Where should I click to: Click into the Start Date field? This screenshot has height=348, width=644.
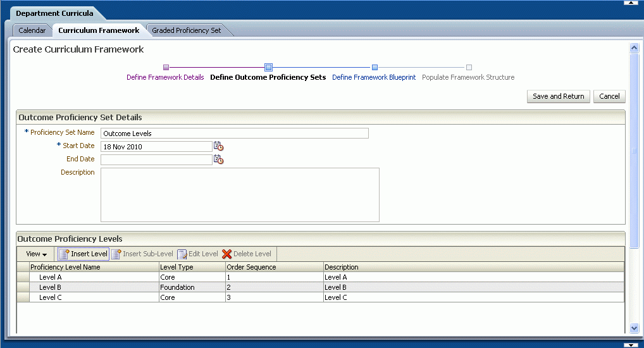click(156, 147)
